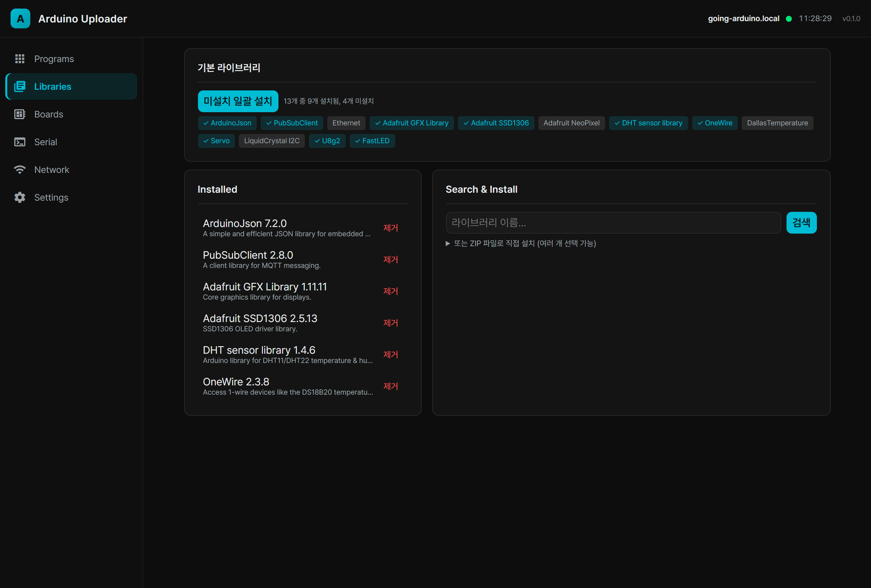Remove DHT sensor library via 제거

coord(391,354)
